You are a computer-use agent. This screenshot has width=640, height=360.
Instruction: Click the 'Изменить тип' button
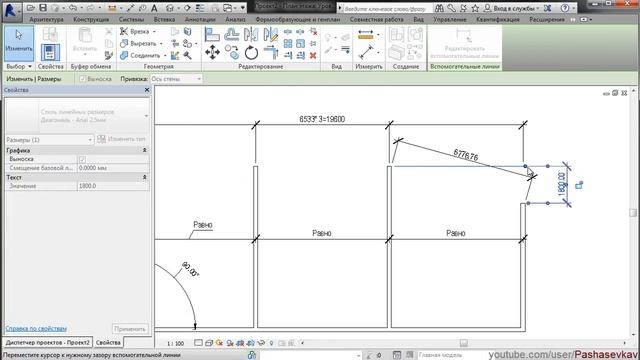coord(122,139)
